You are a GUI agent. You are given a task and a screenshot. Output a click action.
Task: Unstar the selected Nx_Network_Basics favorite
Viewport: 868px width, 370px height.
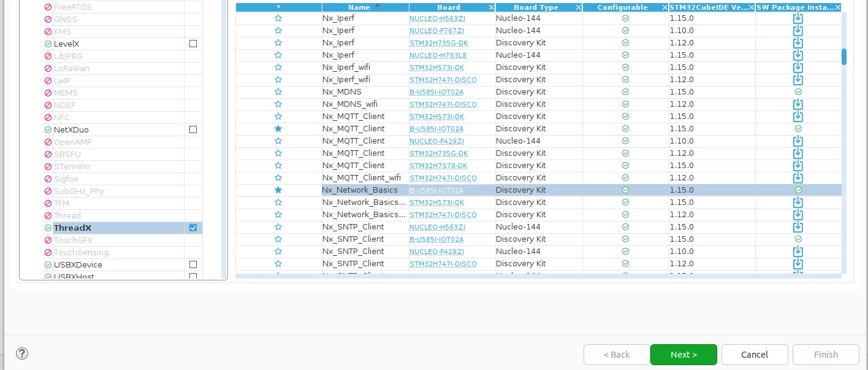pos(278,190)
